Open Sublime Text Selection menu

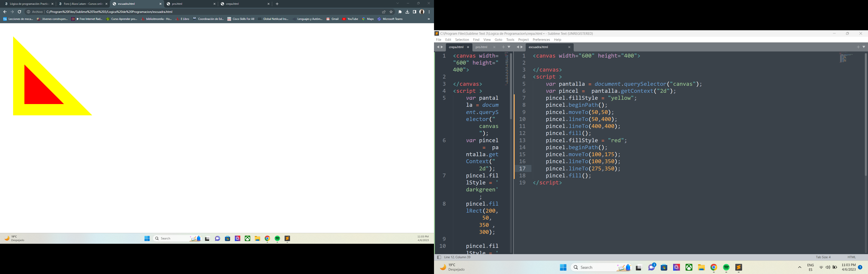point(462,40)
